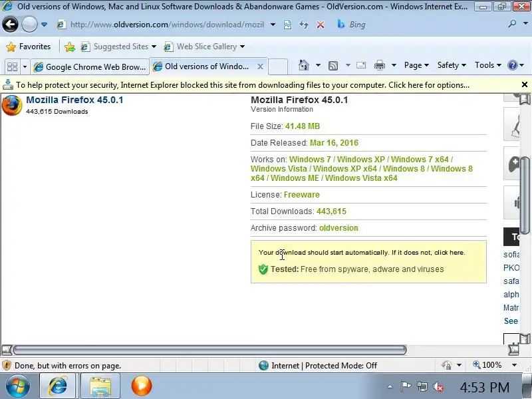Screen dimensions: 532x399
Task: Open the Page menu
Action: point(416,65)
